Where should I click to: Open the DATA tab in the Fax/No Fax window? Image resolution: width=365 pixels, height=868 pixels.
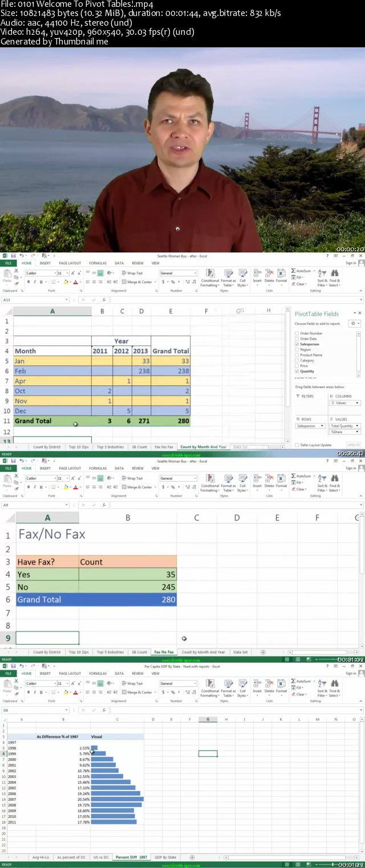click(x=119, y=468)
